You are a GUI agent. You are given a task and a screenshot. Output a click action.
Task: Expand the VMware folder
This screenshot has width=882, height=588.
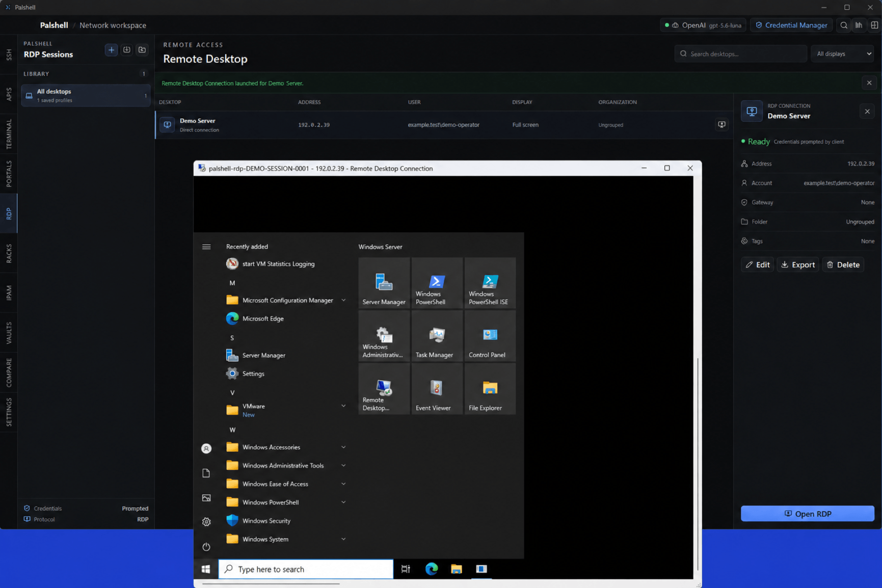tap(343, 406)
